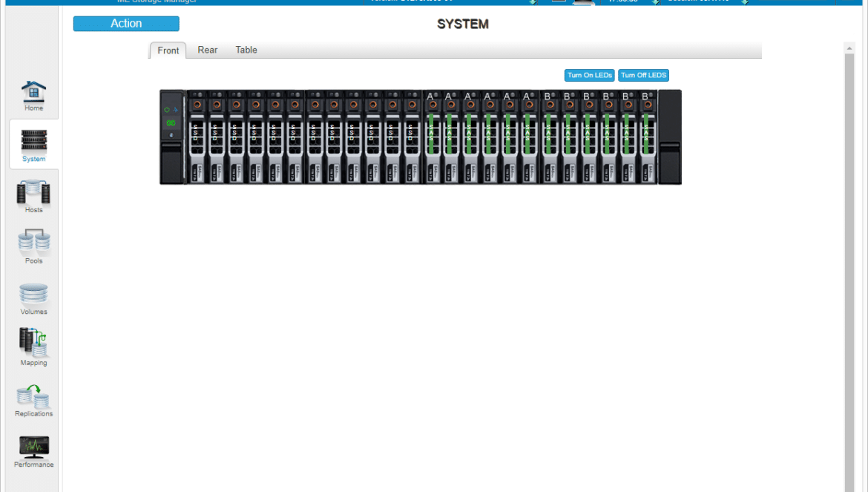Switch to the Table tab
868x492 pixels.
click(x=246, y=50)
